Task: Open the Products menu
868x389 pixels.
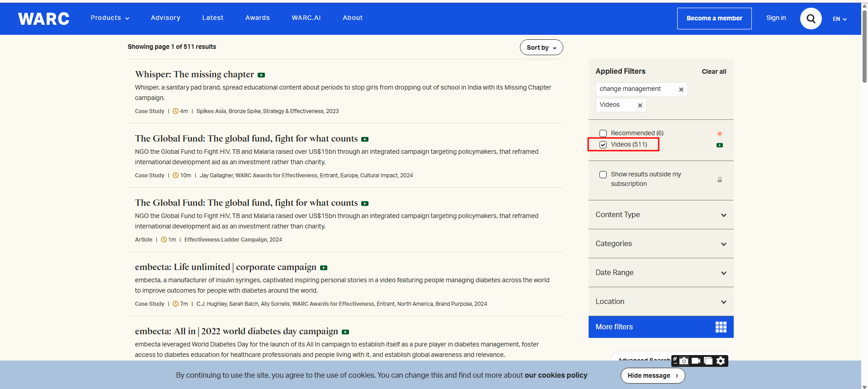Action: click(x=110, y=18)
